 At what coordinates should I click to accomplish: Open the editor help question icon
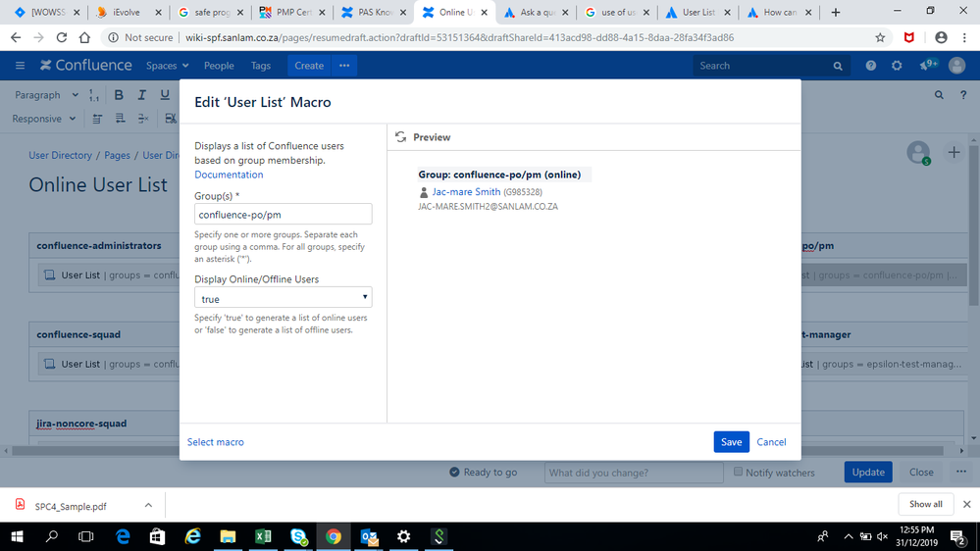963,95
